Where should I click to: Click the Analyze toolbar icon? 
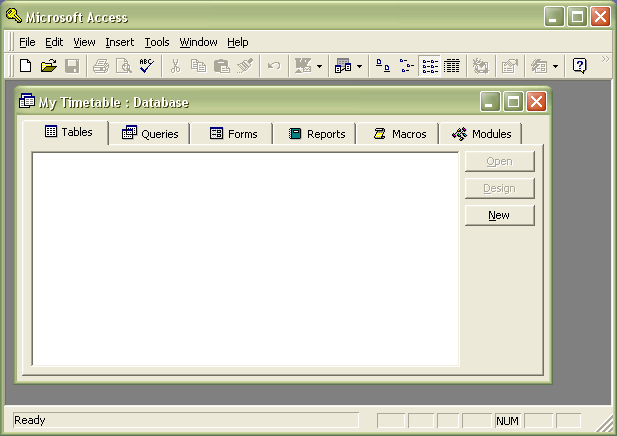point(343,66)
